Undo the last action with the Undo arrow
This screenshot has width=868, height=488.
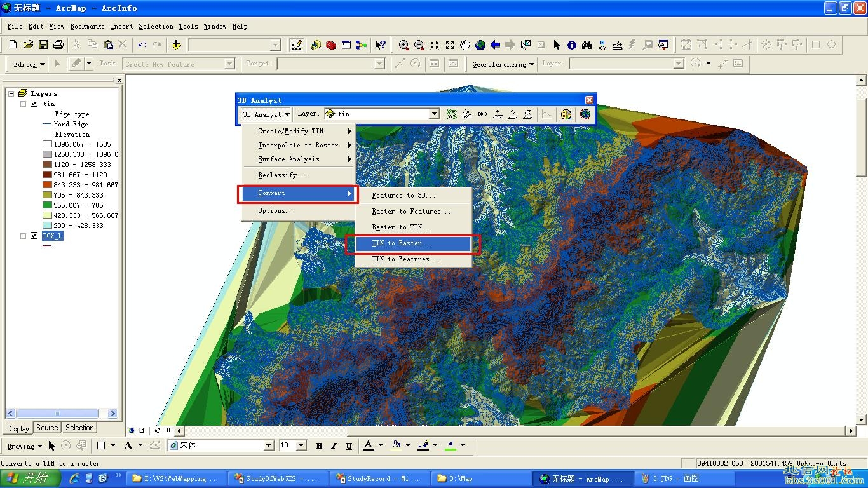pos(142,44)
